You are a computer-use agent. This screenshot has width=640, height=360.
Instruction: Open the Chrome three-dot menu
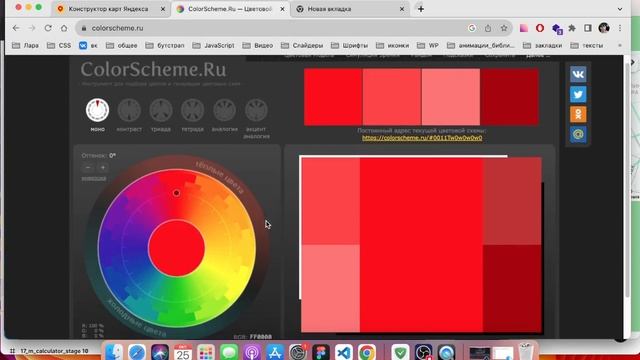[620, 28]
